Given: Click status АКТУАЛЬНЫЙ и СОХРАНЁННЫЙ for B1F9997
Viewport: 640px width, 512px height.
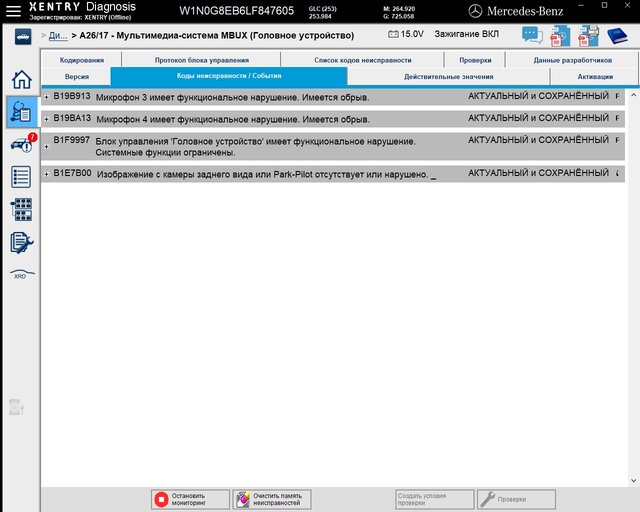Looking at the screenshot, I should [x=538, y=140].
